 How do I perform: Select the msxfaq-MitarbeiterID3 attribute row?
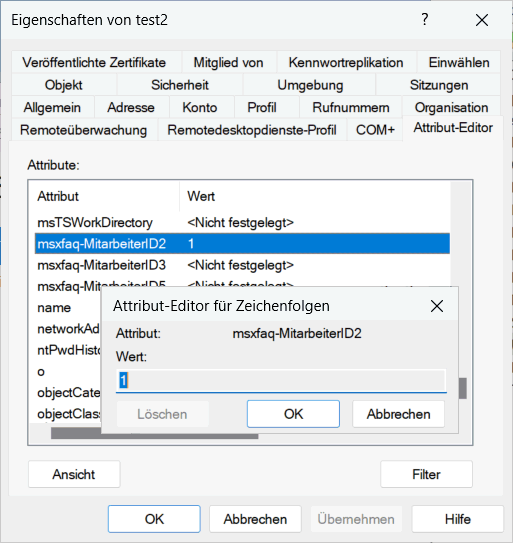(x=242, y=265)
